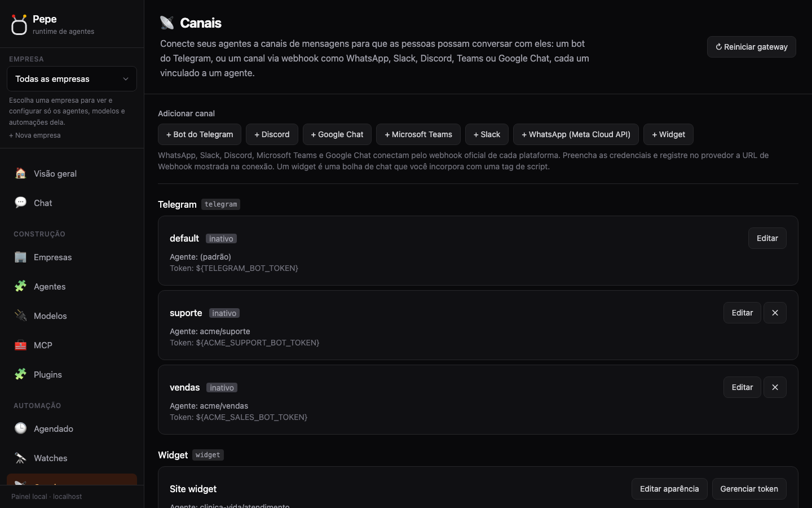Click the MCP toolbox icon
The image size is (812, 508).
[20, 345]
